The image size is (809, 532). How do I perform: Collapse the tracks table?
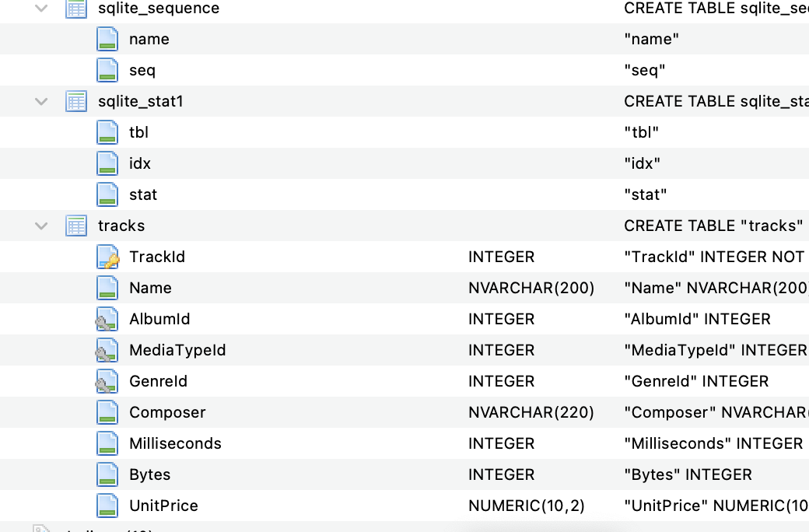[40, 226]
